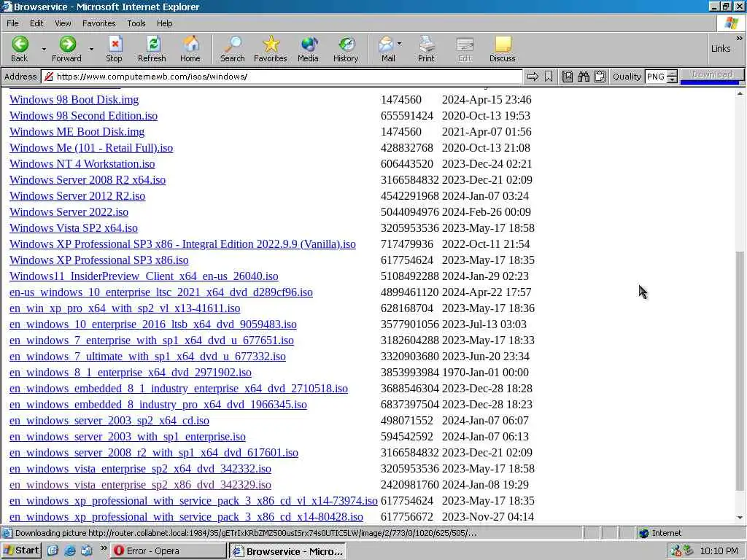Viewport: 747px width, 560px height.
Task: Open Windows NT 4 Workstation.iso link
Action: (x=82, y=164)
